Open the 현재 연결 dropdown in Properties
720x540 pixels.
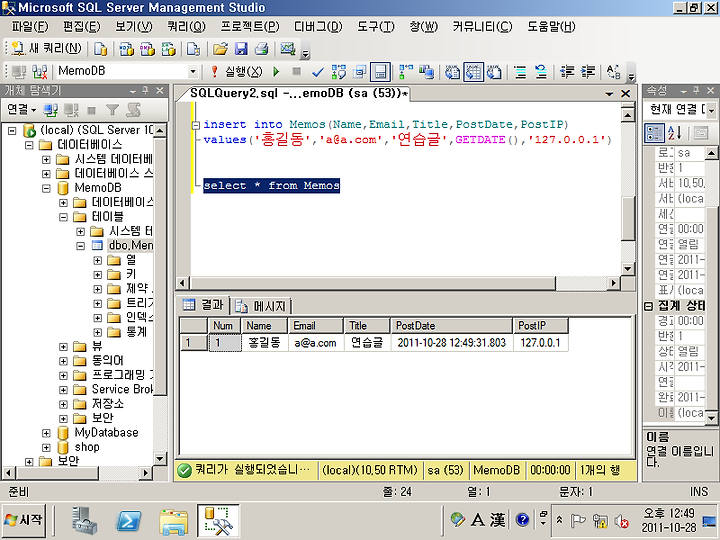711,110
